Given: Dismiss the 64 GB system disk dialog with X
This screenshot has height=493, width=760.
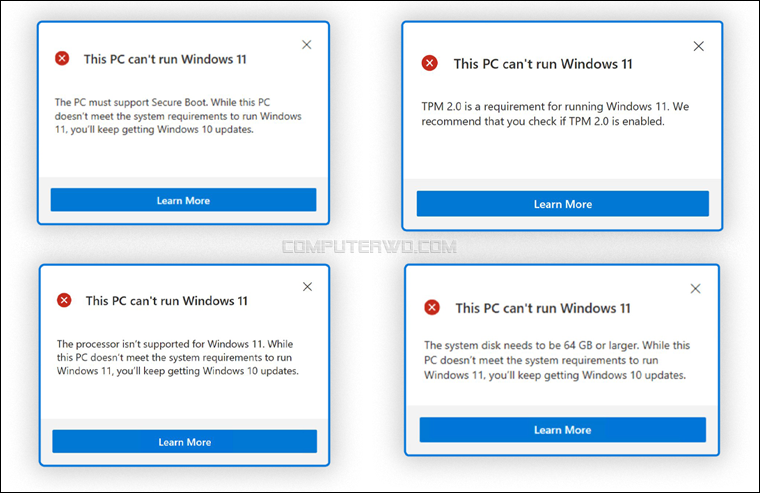Looking at the screenshot, I should 696,288.
